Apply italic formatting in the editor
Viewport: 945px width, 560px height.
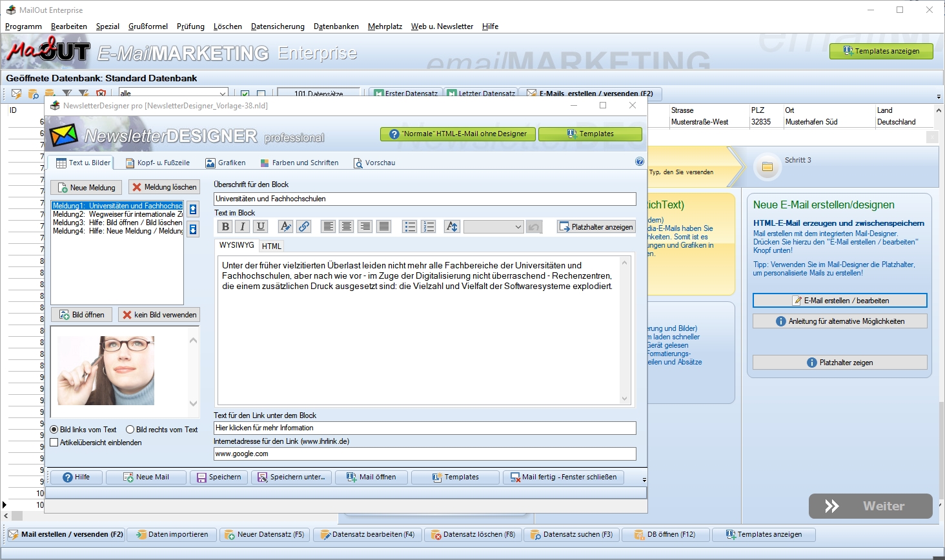[243, 226]
